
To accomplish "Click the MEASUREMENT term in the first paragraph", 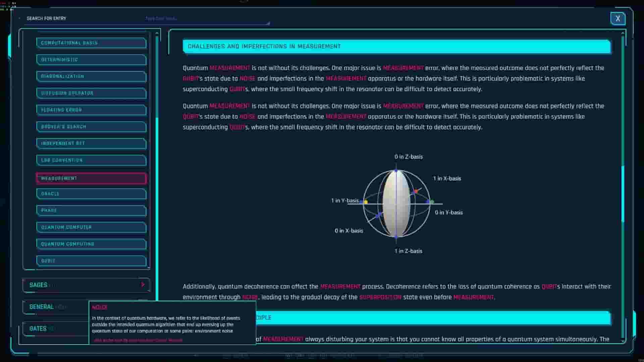I will (230, 68).
